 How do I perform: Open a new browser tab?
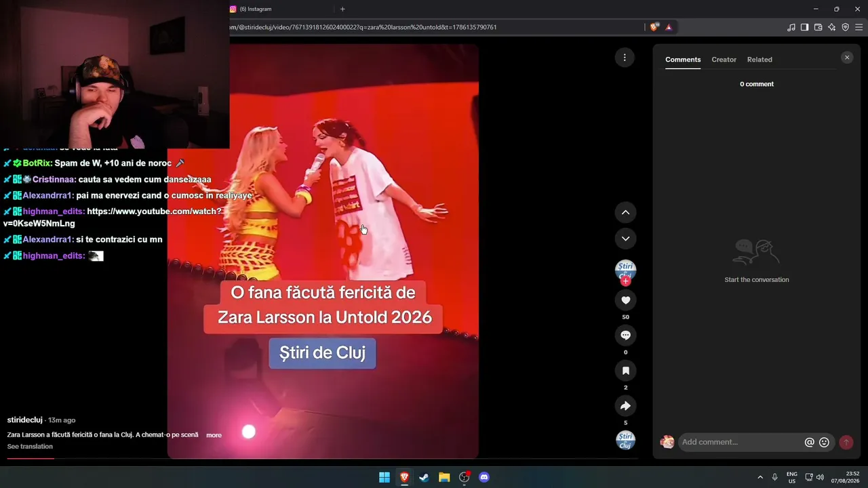[x=342, y=9]
